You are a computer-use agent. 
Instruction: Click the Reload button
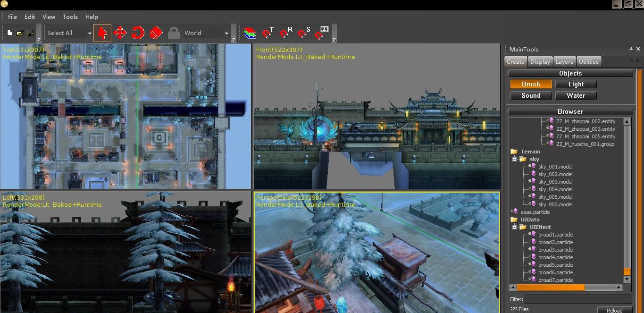coord(614,310)
